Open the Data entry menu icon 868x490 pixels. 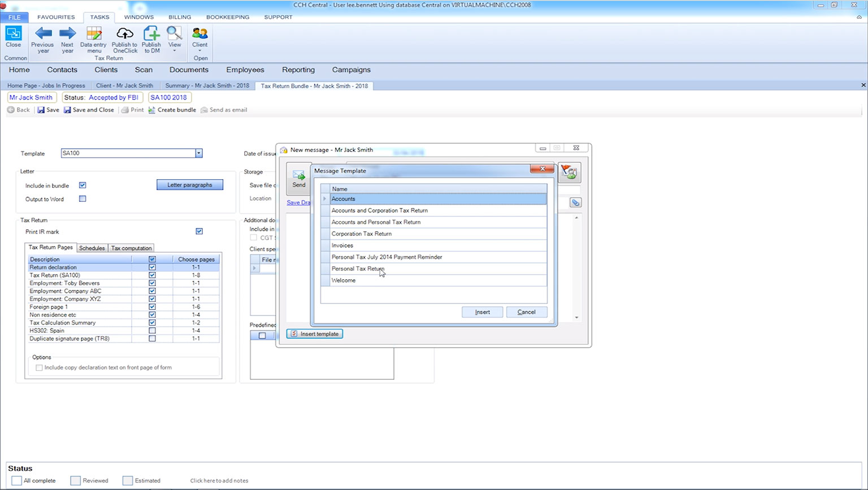(94, 34)
